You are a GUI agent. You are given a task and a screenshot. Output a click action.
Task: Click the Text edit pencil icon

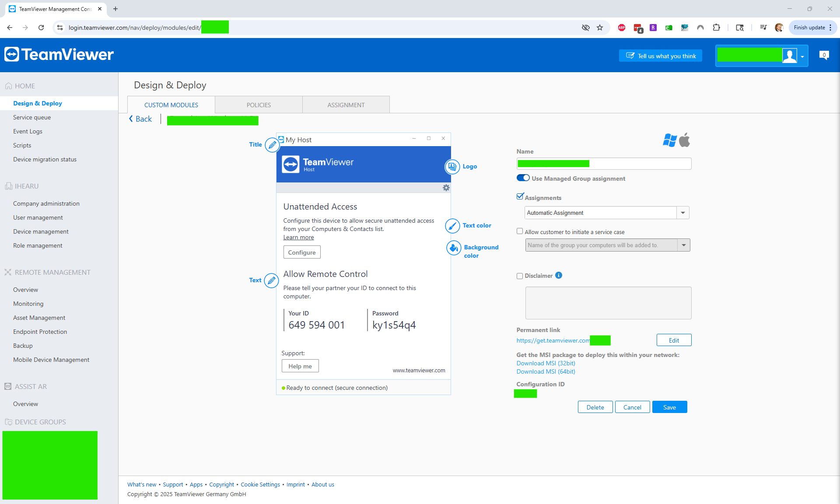272,280
